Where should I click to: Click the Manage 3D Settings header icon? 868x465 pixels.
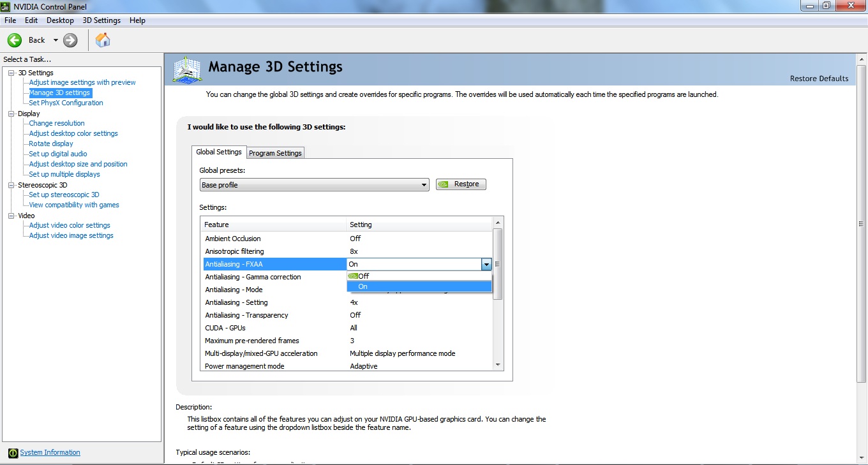coord(187,70)
